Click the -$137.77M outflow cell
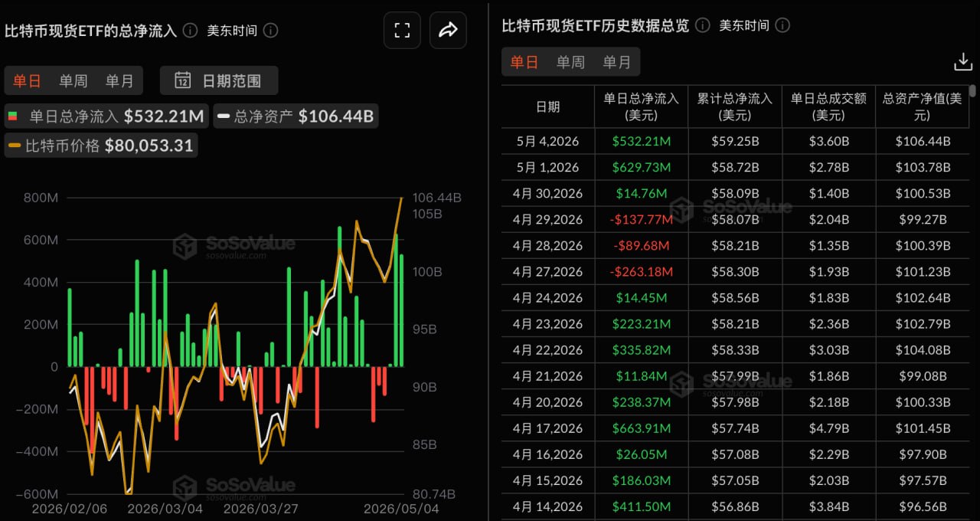Screen dimensions: 980x521 (x=642, y=219)
